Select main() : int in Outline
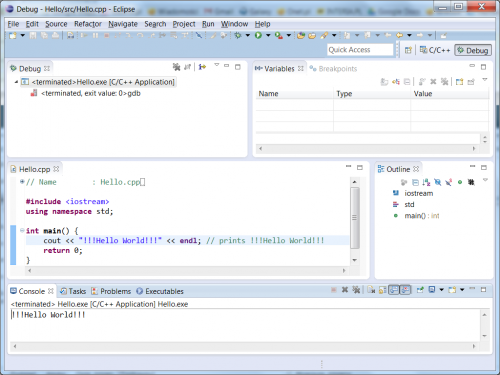500x375 pixels. tap(422, 216)
